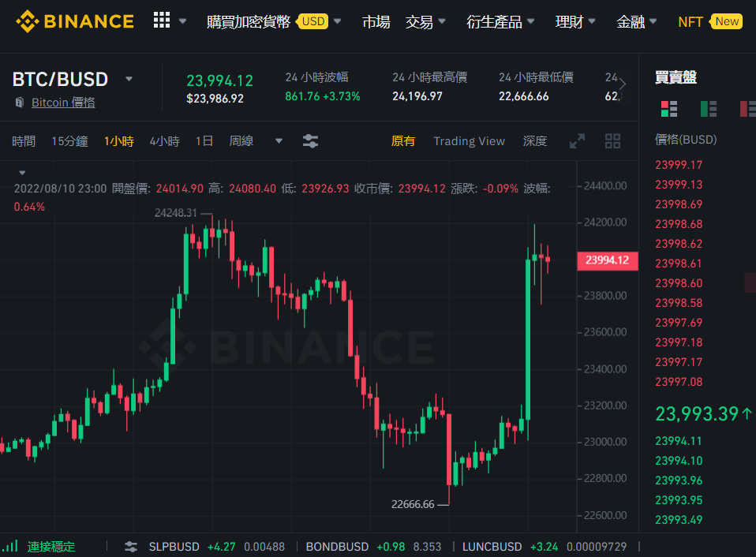
Task: Open the Bitcoin 價格 link
Action: pyautogui.click(x=63, y=102)
